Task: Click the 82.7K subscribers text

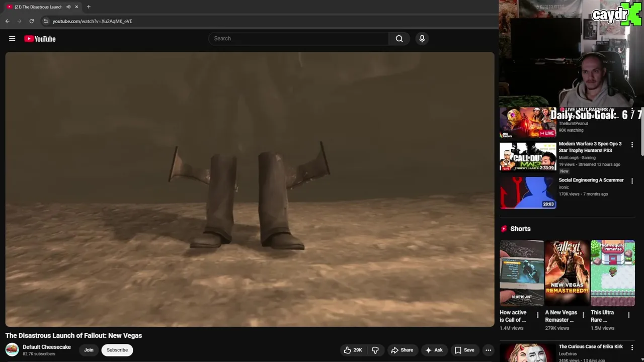Action: coord(39,354)
